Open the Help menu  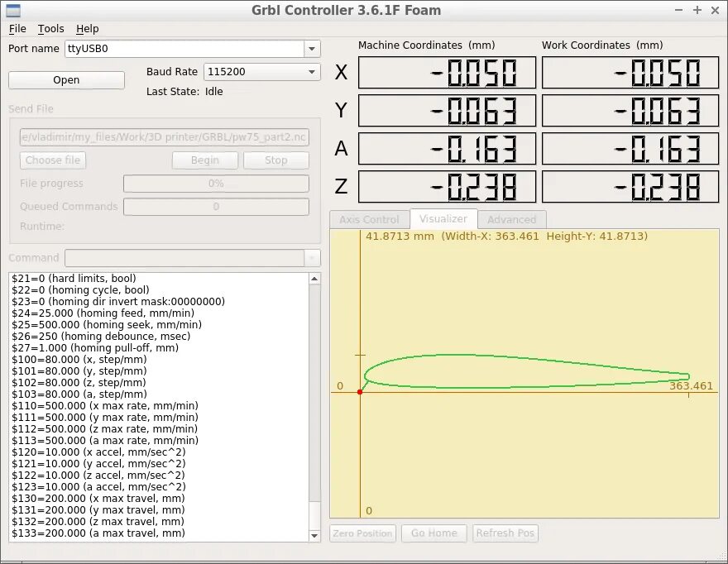(x=88, y=29)
